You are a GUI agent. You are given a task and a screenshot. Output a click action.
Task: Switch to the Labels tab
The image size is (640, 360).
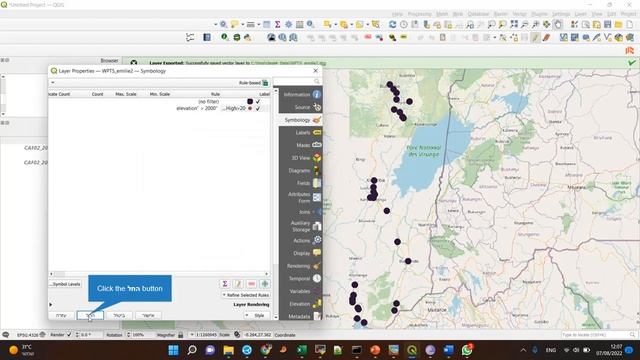pyautogui.click(x=301, y=133)
